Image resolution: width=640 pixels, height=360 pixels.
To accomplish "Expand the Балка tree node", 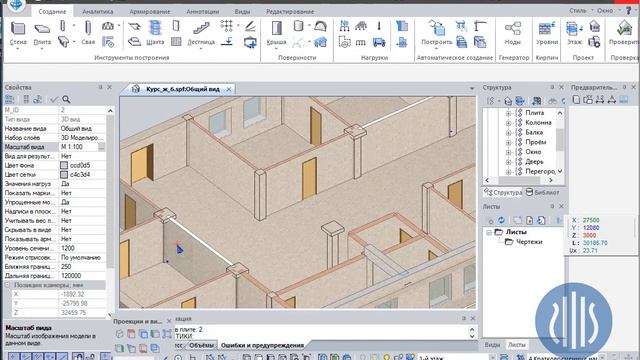I will pos(508,133).
